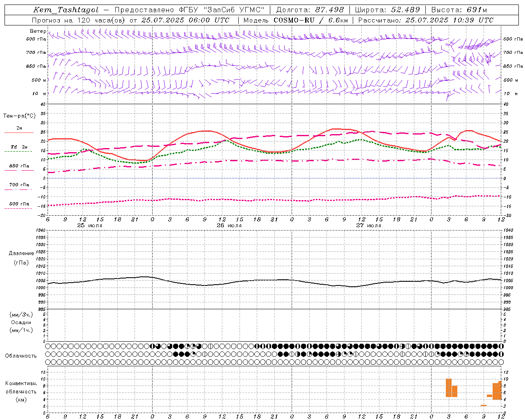Click the elevation value 691м
This screenshot has width=525, height=420.
[477, 10]
